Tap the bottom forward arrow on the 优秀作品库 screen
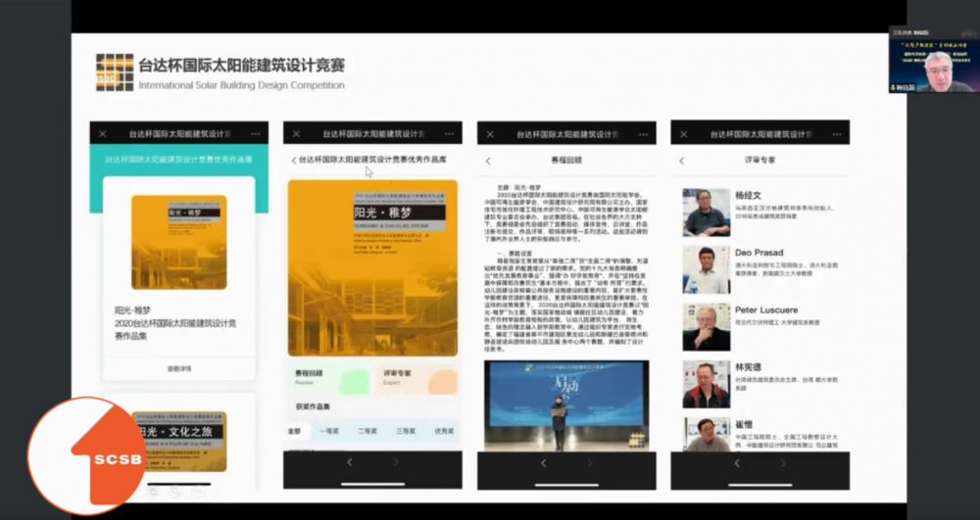This screenshot has height=520, width=980. coord(396,462)
